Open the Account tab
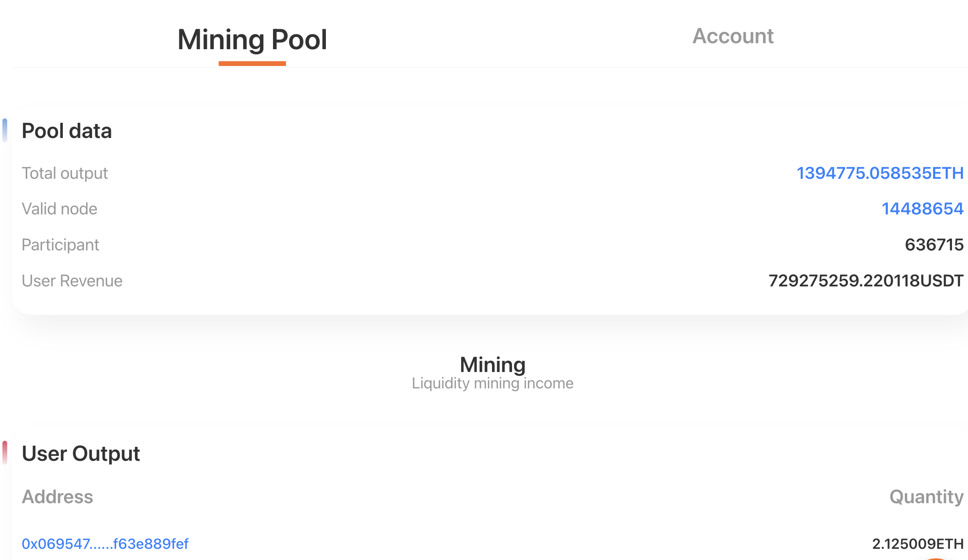Image resolution: width=968 pixels, height=560 pixels. (x=733, y=36)
